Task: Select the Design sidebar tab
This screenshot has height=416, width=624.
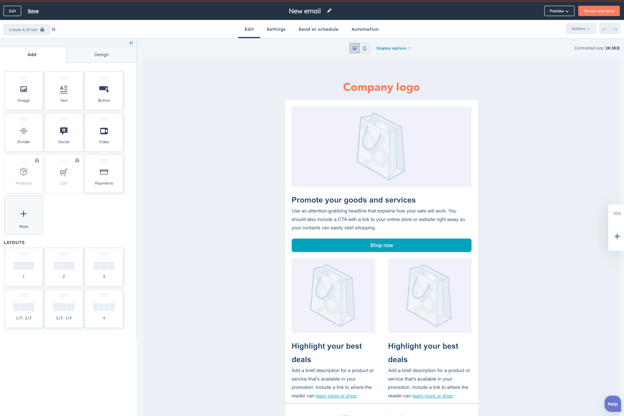Action: point(101,55)
